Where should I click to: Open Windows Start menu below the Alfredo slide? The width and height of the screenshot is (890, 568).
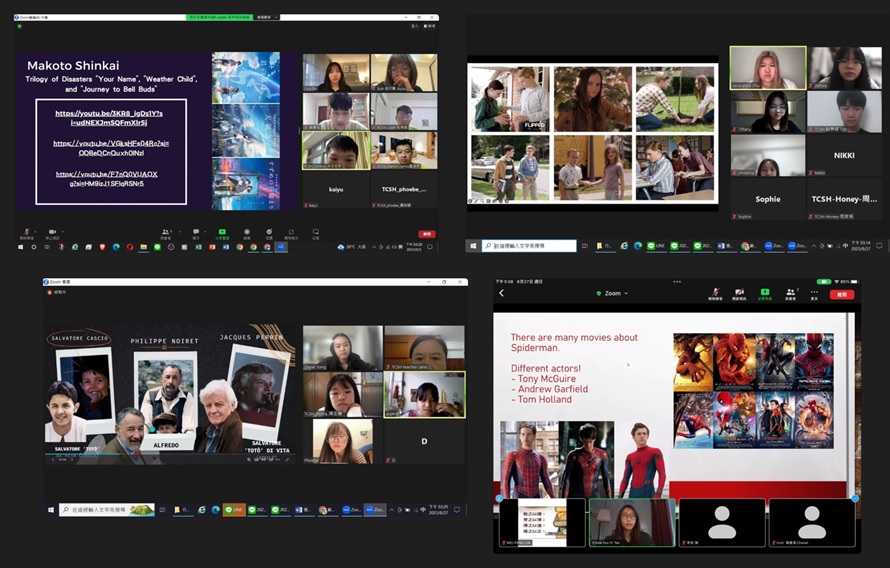50,510
